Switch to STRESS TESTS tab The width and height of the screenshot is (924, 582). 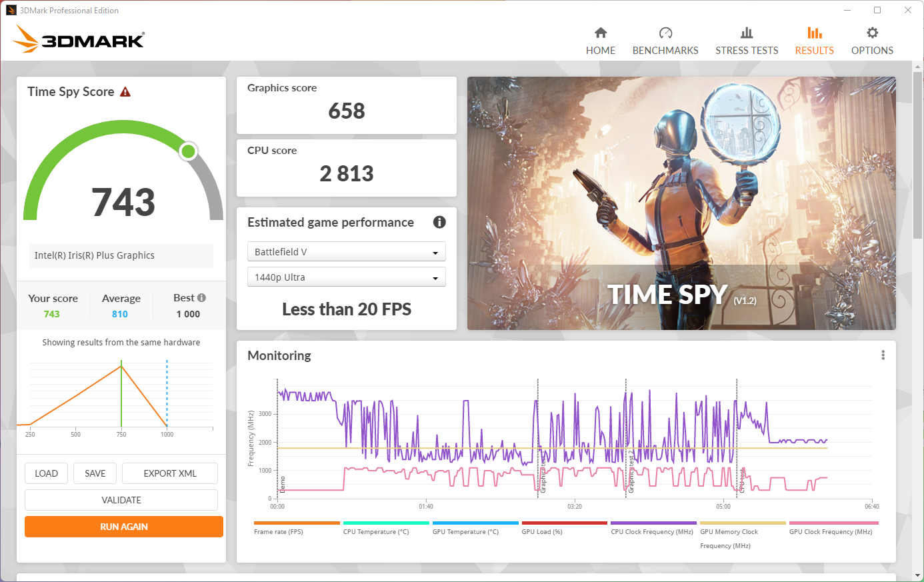click(747, 41)
